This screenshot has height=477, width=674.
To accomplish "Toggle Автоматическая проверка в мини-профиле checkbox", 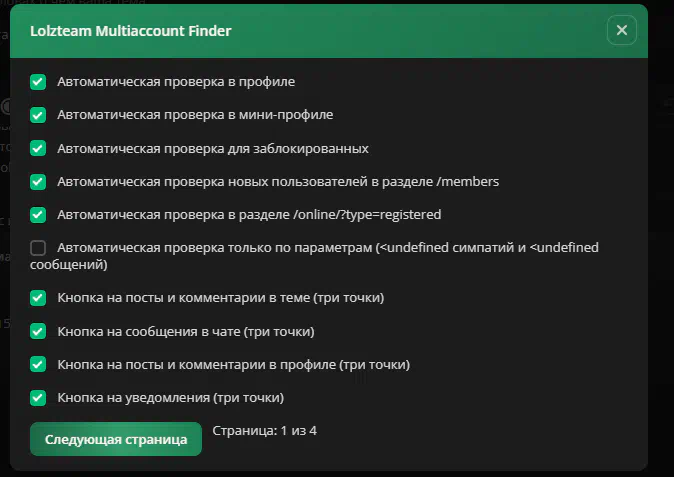I will [x=38, y=115].
